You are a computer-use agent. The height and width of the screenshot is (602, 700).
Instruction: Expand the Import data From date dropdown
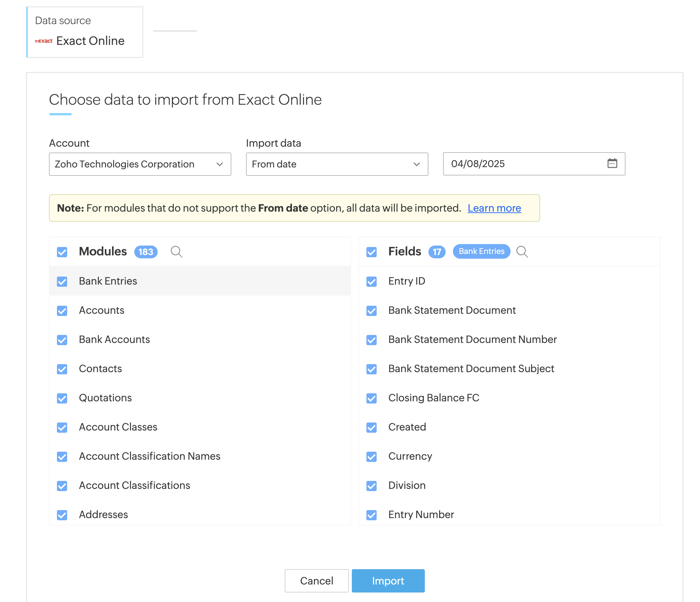(x=336, y=164)
